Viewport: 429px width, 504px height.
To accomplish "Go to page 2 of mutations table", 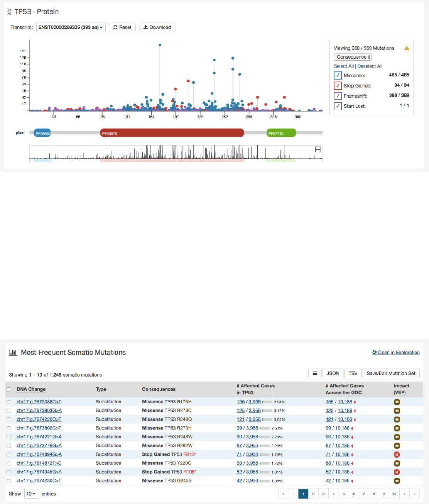I will [x=313, y=494].
